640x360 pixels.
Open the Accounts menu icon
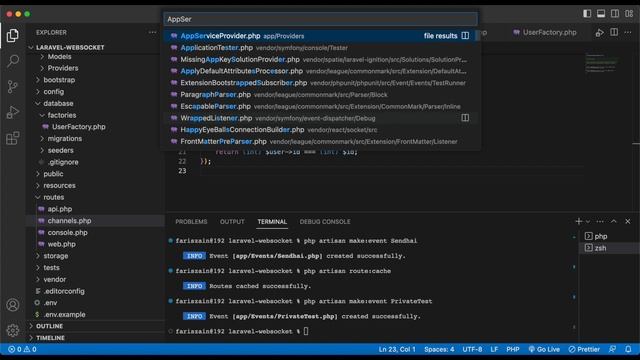click(x=13, y=305)
